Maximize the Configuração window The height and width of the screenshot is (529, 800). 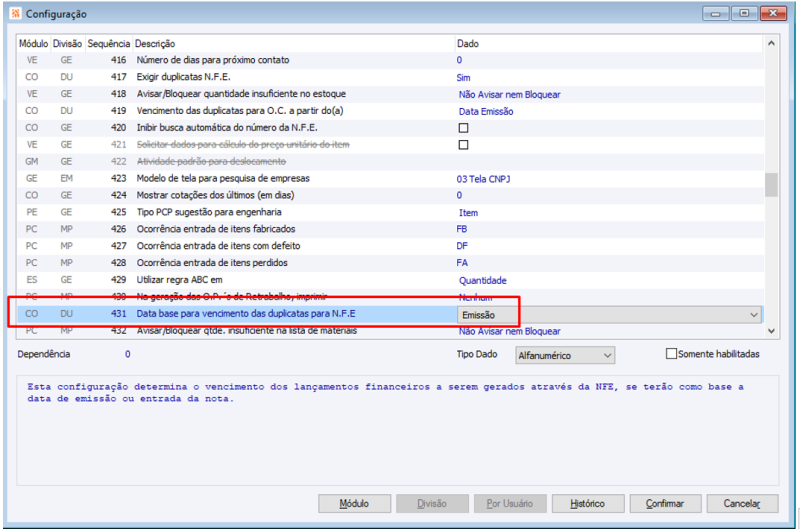[744, 13]
